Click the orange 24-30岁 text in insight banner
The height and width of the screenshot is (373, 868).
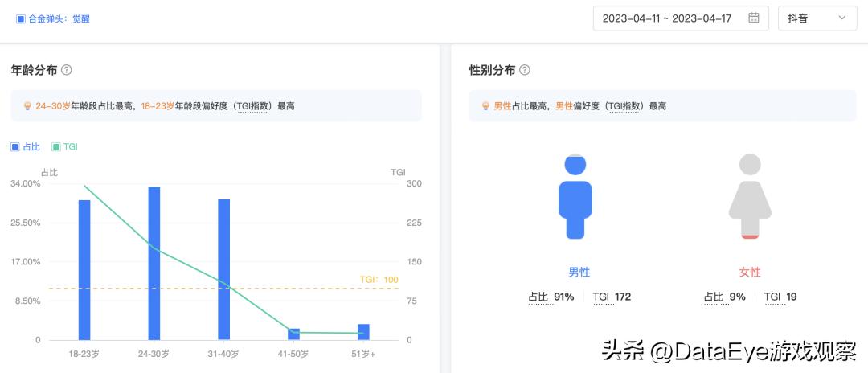tap(53, 106)
